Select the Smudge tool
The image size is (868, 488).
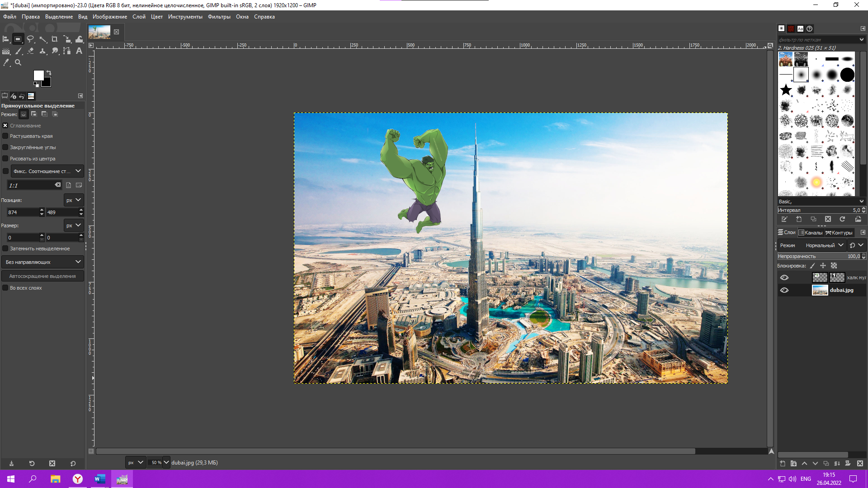[55, 51]
